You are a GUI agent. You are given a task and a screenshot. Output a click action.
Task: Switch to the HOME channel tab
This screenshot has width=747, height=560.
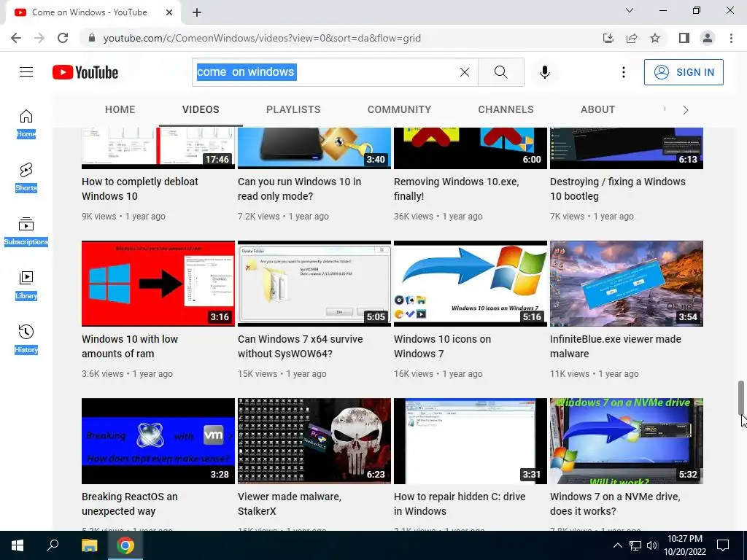pos(120,109)
